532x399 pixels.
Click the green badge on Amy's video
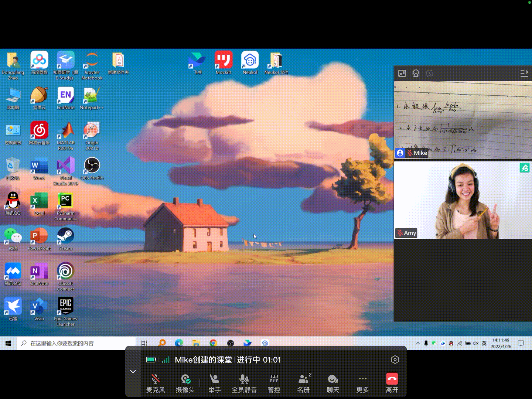[x=525, y=168]
